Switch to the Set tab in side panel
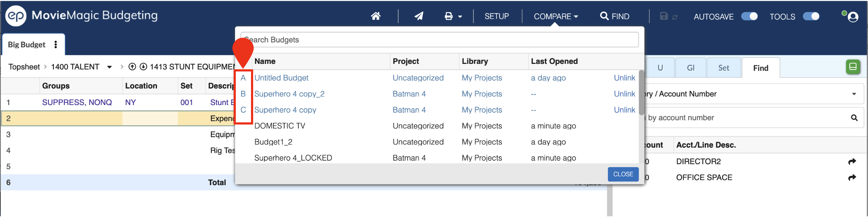 coord(724,68)
